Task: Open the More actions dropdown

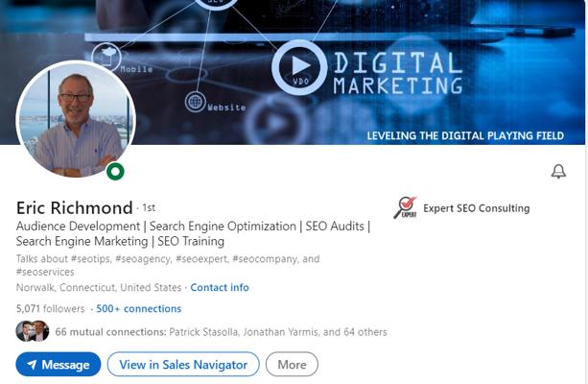Action: 292,365
